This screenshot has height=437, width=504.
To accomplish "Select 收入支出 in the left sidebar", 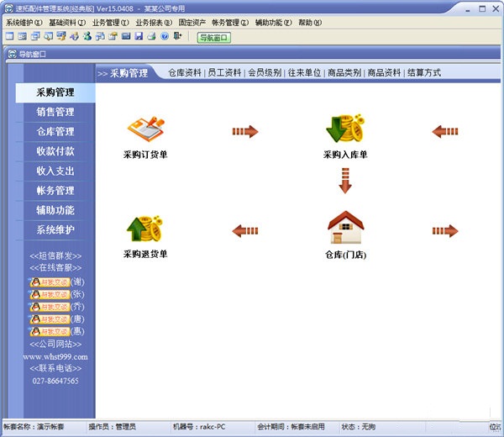I will click(x=55, y=171).
